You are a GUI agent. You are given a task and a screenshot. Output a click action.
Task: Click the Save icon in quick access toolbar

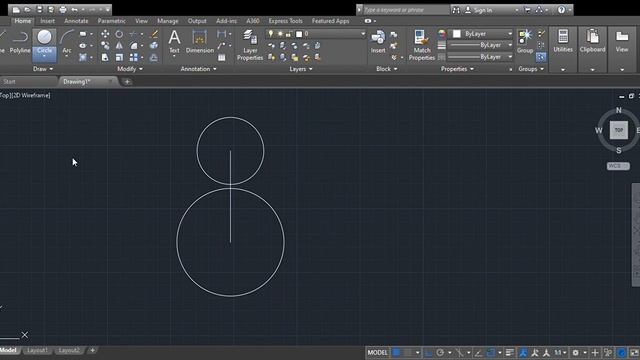40,9
